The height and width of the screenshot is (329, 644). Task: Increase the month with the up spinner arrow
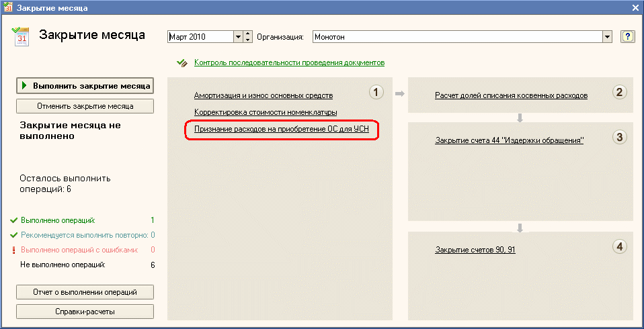(x=247, y=34)
